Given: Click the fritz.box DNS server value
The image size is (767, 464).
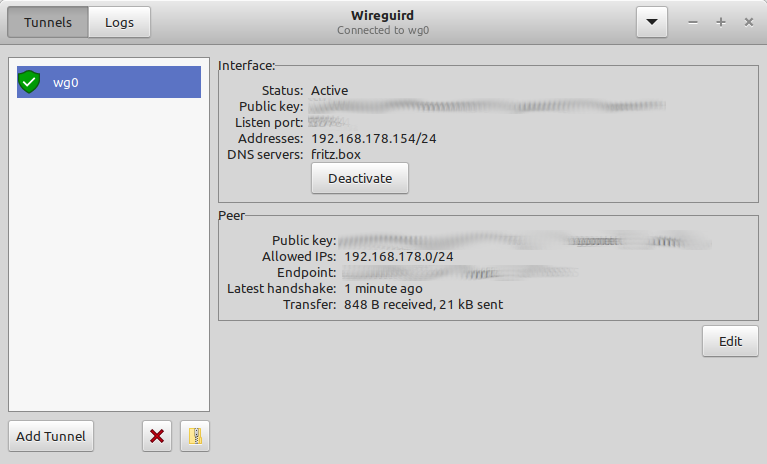Looking at the screenshot, I should click(336, 154).
